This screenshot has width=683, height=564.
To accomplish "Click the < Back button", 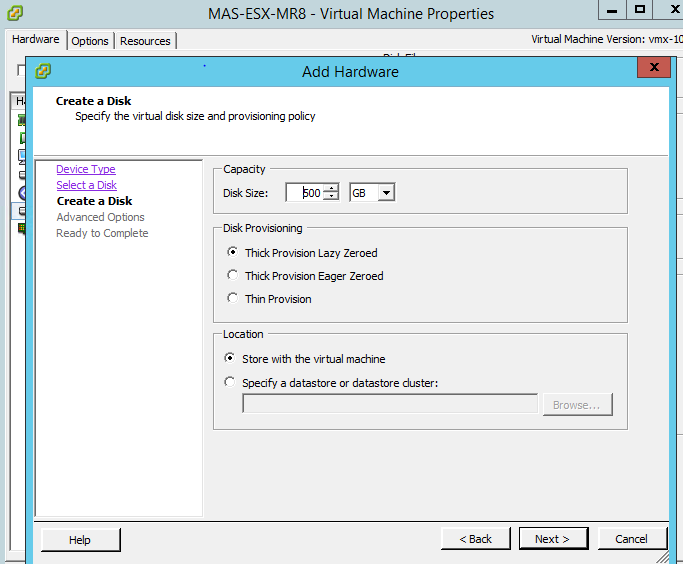I will (475, 539).
